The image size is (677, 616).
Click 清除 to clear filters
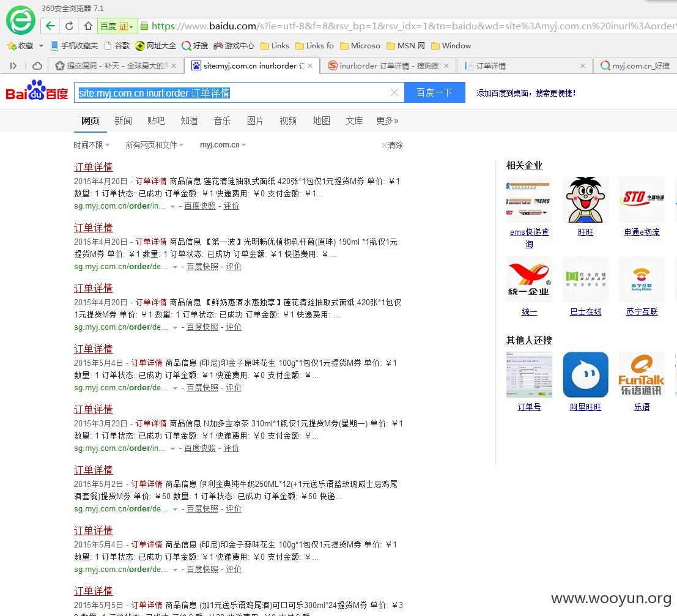click(392, 145)
